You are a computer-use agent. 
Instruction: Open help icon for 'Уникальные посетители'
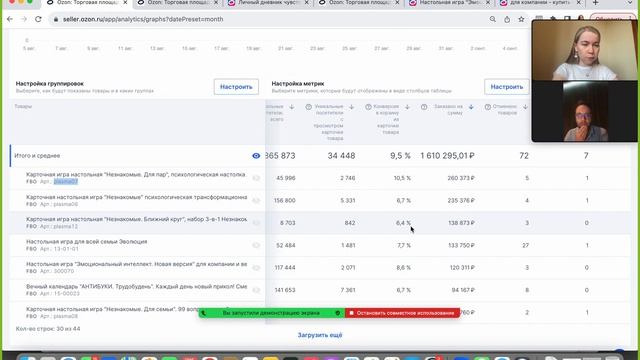coord(309,107)
